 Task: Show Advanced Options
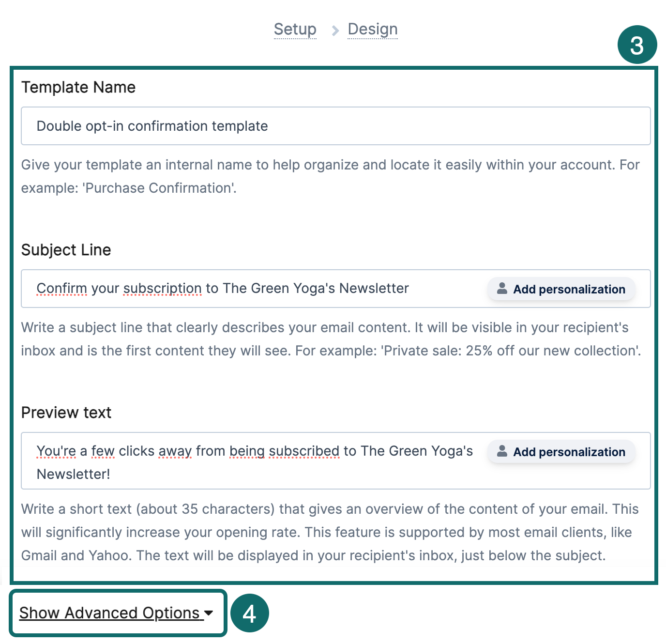point(109,613)
